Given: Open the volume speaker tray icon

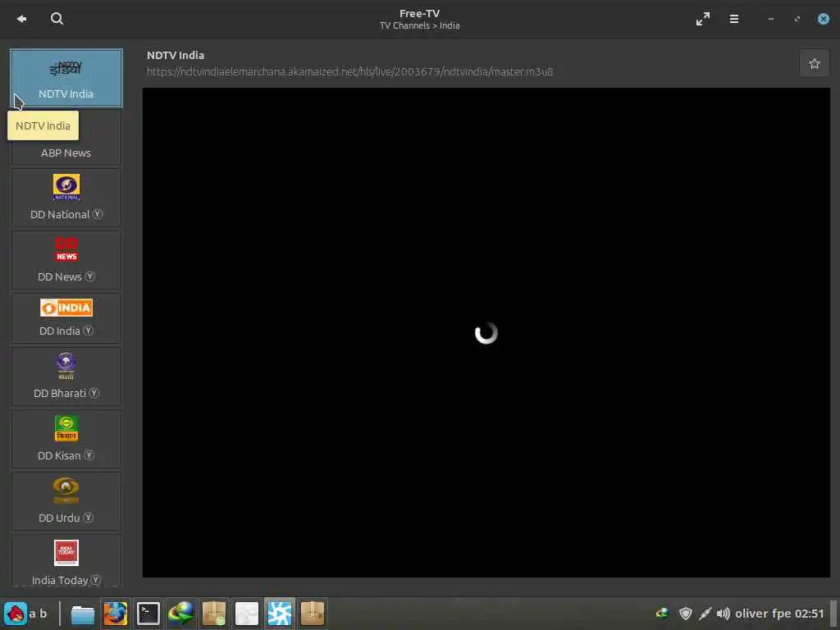Looking at the screenshot, I should (x=724, y=614).
